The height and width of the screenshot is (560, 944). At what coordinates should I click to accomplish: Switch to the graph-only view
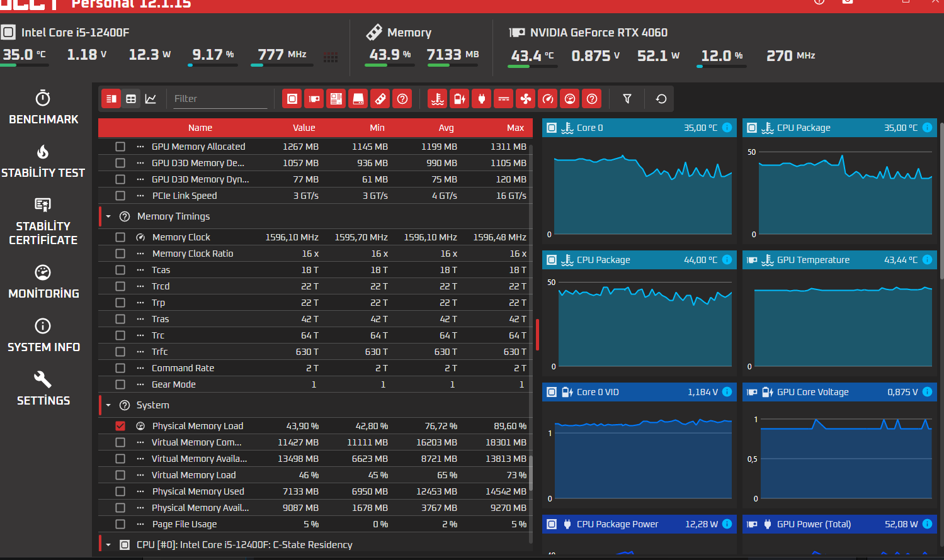[x=151, y=99]
